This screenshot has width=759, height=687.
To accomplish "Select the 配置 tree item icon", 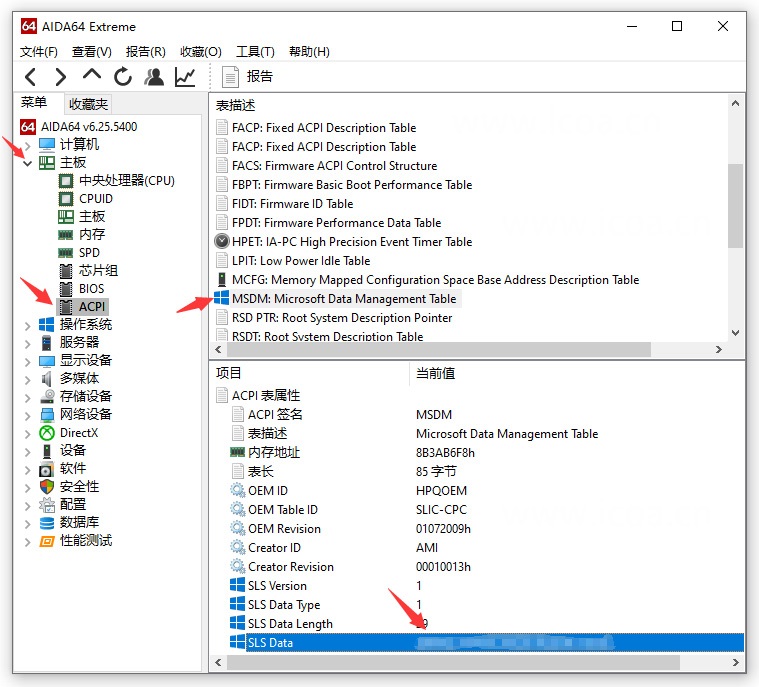I will pos(47,505).
